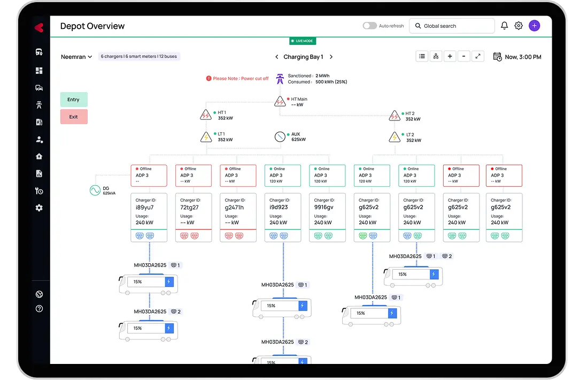
Task: Zoom out of the depot diagram
Action: click(463, 56)
